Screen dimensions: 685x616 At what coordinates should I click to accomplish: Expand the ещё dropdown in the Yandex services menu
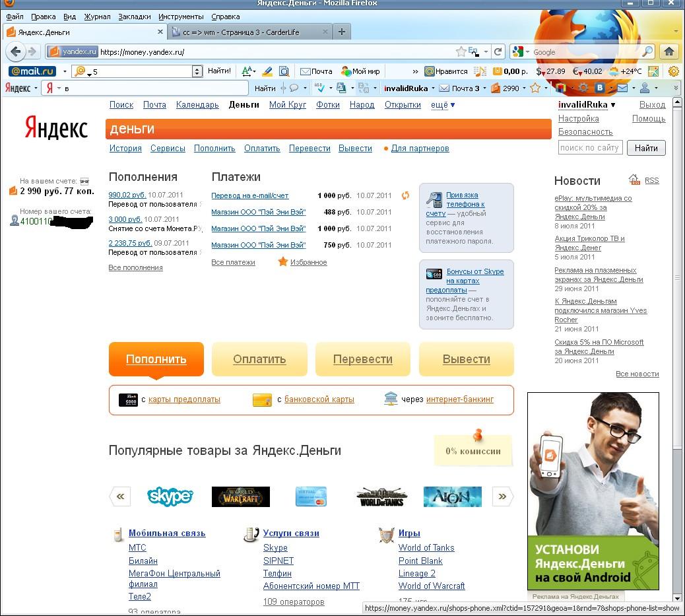(x=443, y=105)
